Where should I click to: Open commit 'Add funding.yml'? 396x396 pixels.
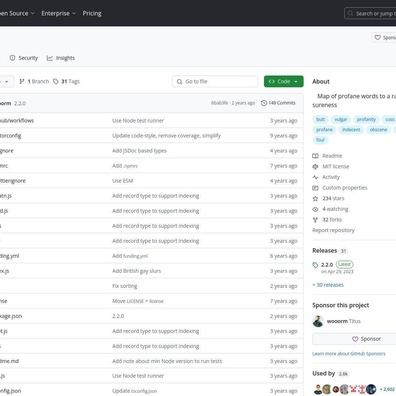pos(130,256)
